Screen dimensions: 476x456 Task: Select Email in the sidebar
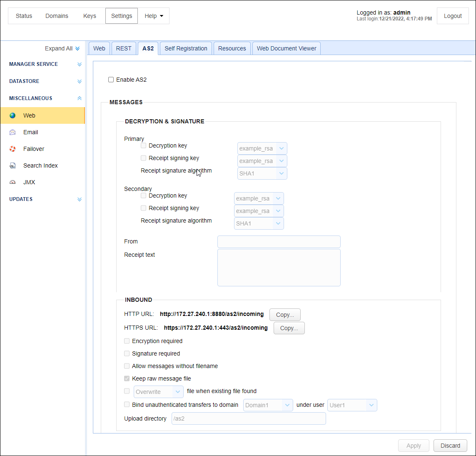click(42, 132)
